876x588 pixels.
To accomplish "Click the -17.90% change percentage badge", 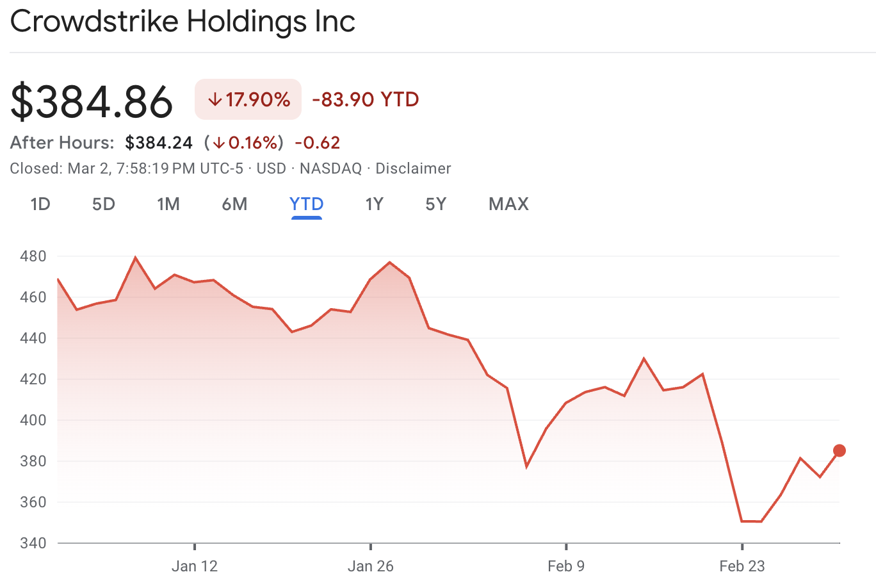I will click(248, 99).
